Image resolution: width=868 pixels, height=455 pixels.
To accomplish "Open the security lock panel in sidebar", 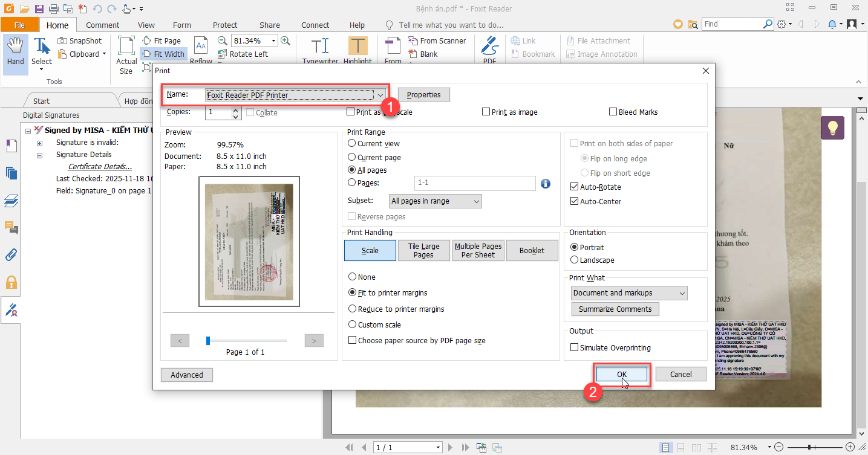I will click(11, 282).
